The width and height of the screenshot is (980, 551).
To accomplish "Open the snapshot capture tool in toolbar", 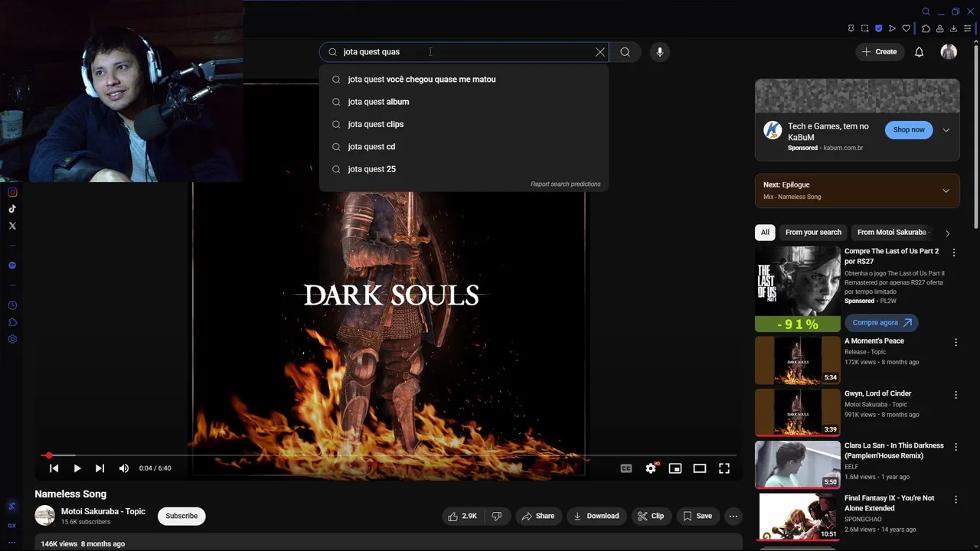I will click(x=864, y=28).
